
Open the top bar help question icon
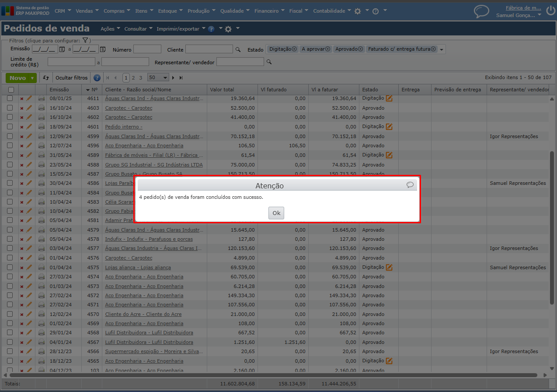coord(376,11)
